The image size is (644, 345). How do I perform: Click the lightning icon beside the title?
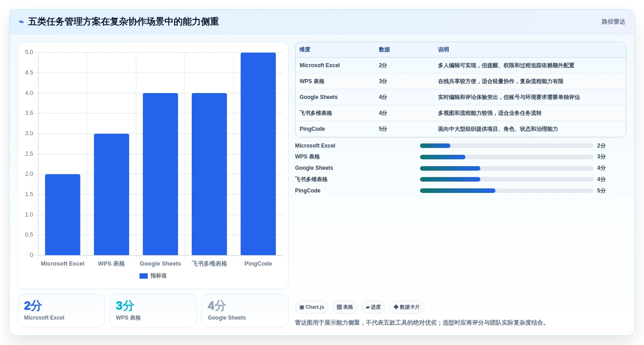coord(21,22)
